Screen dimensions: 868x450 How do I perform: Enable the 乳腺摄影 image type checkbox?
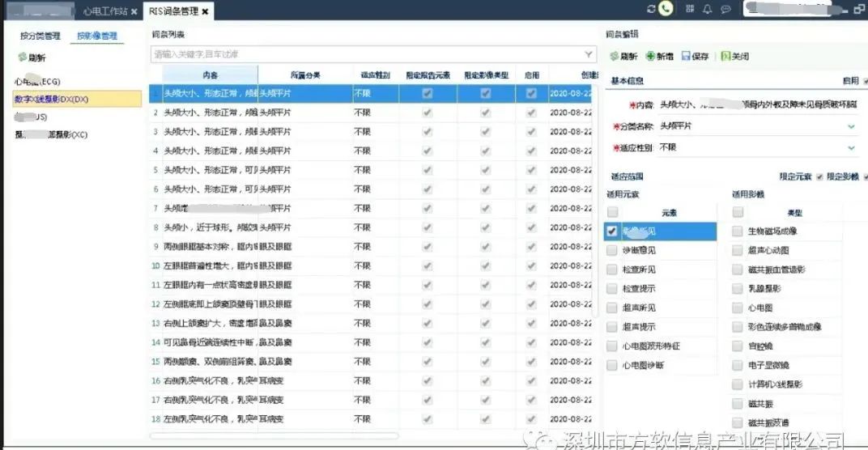pyautogui.click(x=738, y=288)
